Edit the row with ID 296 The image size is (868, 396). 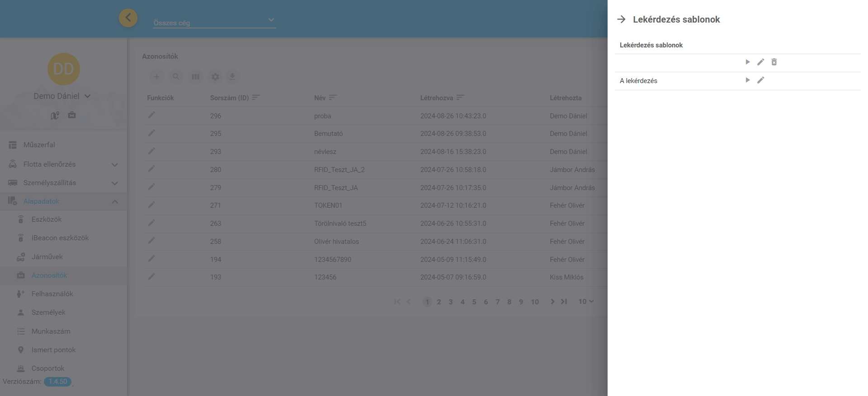click(x=151, y=115)
